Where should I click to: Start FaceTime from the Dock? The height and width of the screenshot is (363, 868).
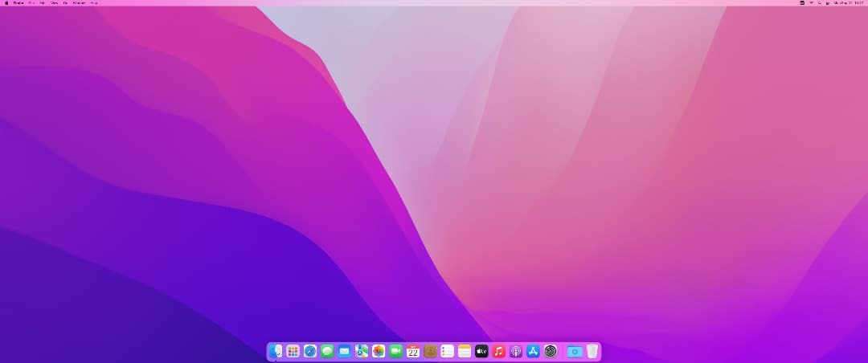pyautogui.click(x=395, y=351)
